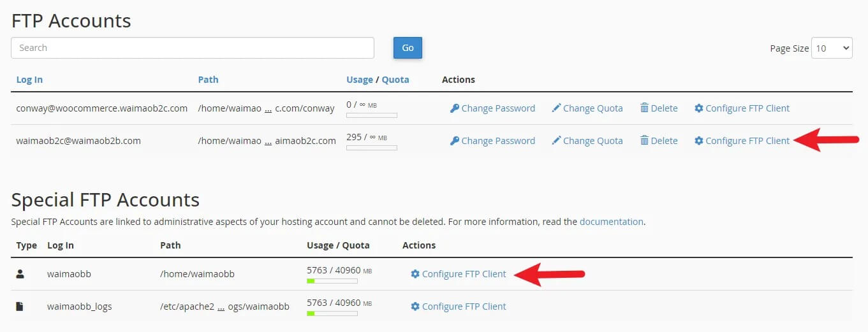Click the 0 / ∞ MB usage value
The height and width of the screenshot is (332, 868).
(362, 104)
